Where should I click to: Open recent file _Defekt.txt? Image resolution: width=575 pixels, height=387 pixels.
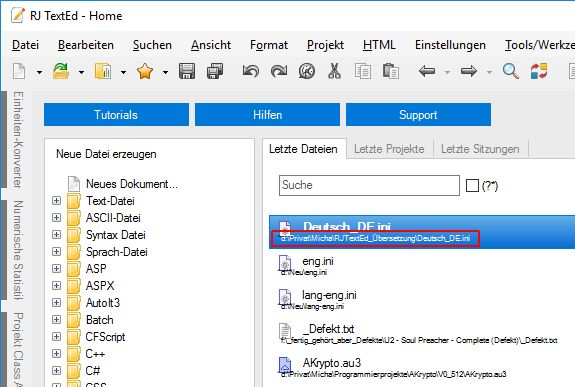[422, 333]
